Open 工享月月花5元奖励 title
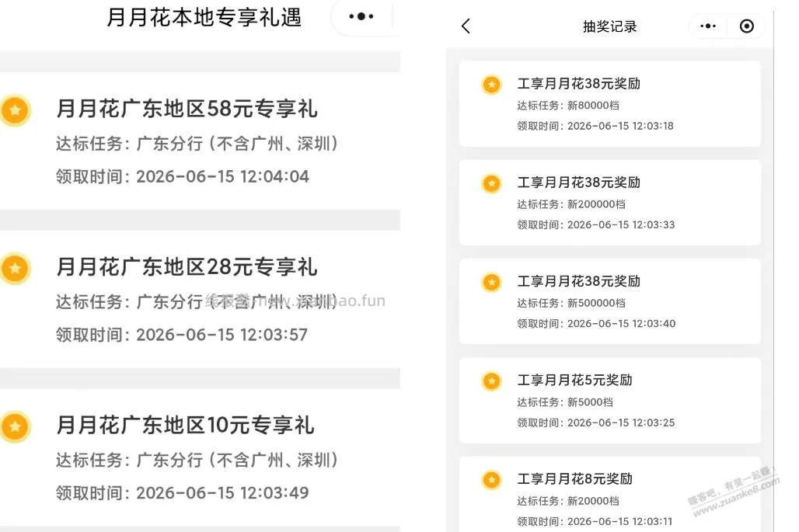The image size is (799, 532). point(575,380)
